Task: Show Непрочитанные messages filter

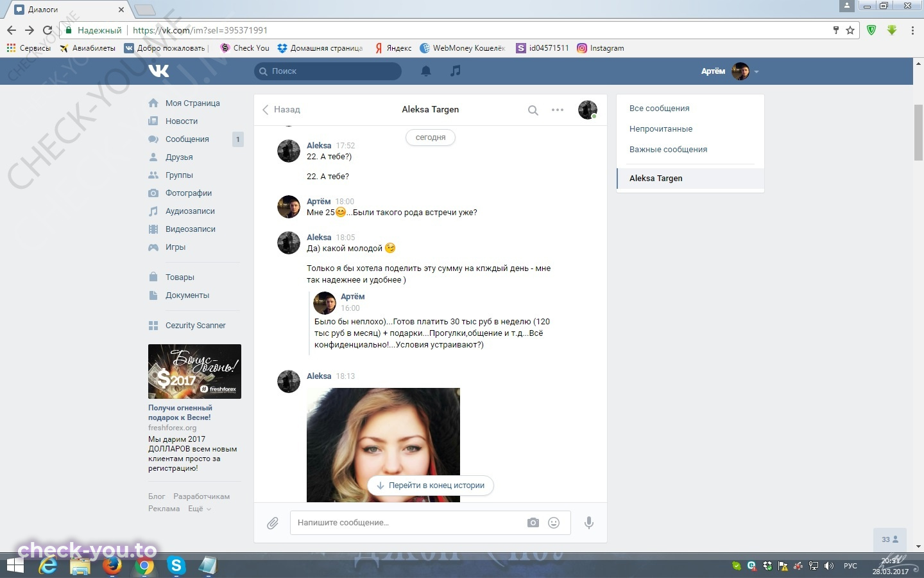Action: tap(661, 129)
